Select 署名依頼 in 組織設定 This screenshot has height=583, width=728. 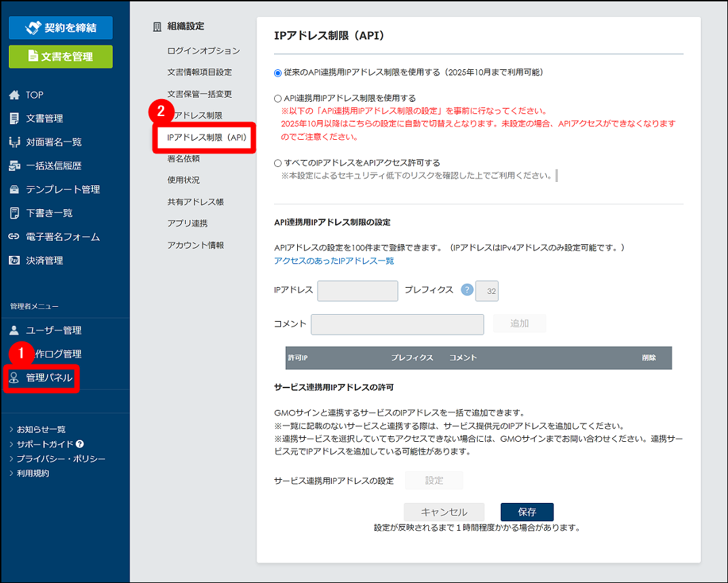(183, 158)
